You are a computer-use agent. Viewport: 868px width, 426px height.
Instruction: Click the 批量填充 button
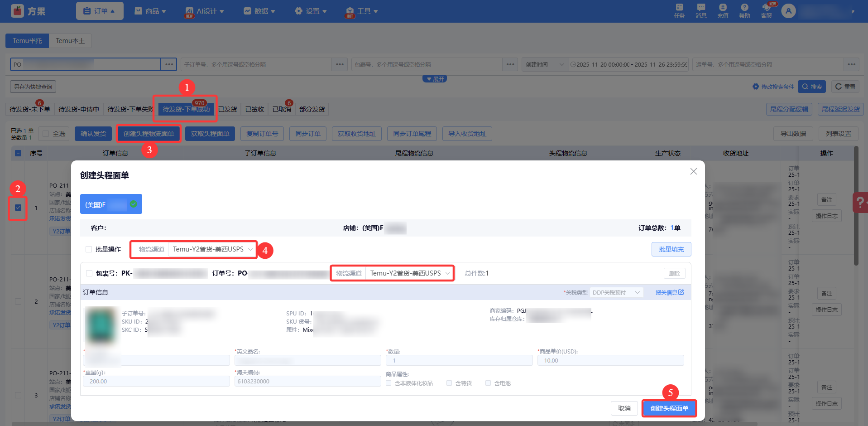click(671, 249)
